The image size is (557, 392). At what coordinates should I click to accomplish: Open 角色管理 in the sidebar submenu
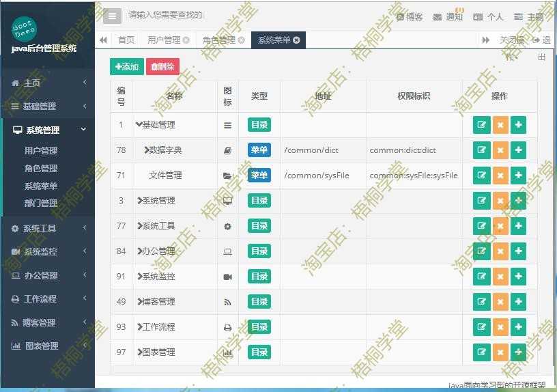(x=41, y=168)
